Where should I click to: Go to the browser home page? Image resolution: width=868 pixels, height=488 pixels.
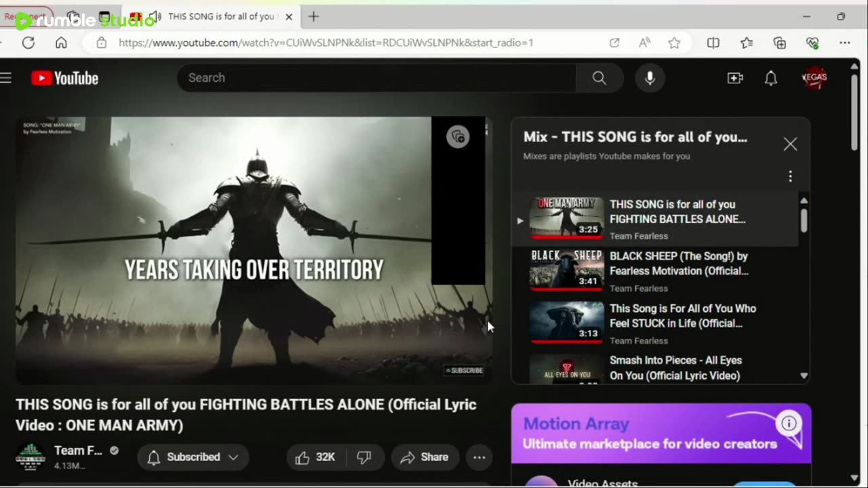point(61,43)
